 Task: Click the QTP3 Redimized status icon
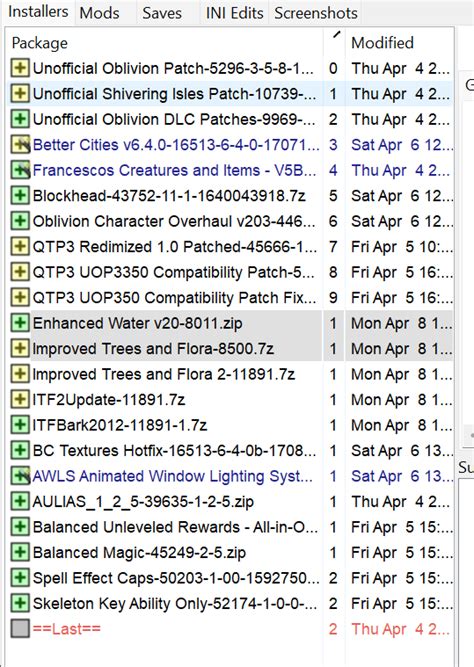[x=20, y=246]
